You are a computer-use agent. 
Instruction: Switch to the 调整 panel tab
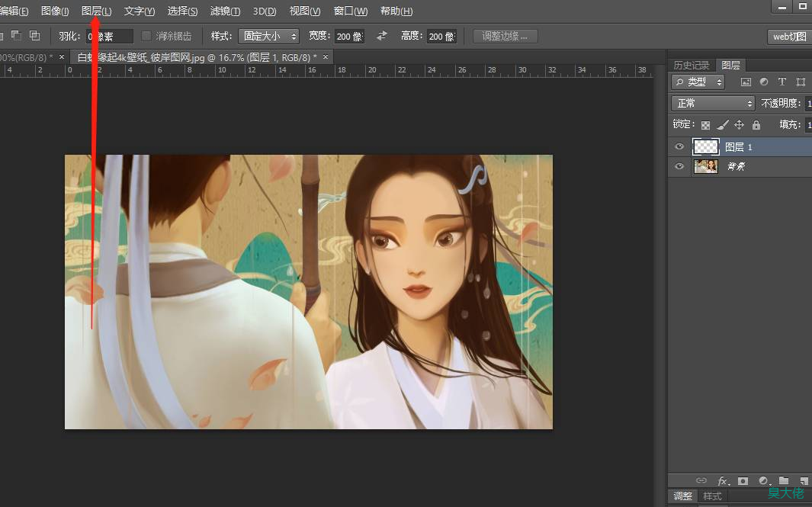[x=682, y=496]
